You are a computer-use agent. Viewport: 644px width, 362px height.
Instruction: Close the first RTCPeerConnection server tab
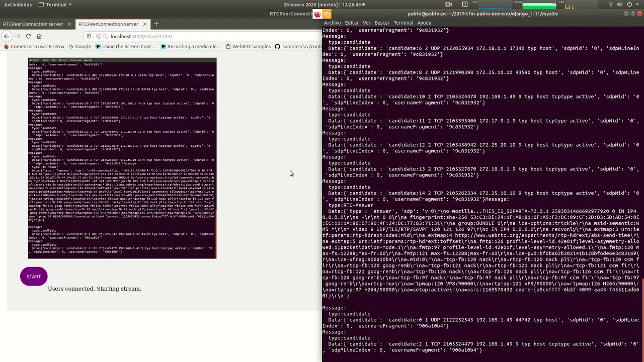pyautogui.click(x=69, y=24)
